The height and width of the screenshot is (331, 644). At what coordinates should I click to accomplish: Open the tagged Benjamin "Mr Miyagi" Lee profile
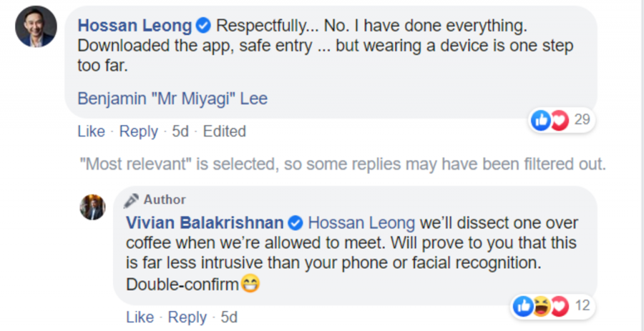click(172, 99)
